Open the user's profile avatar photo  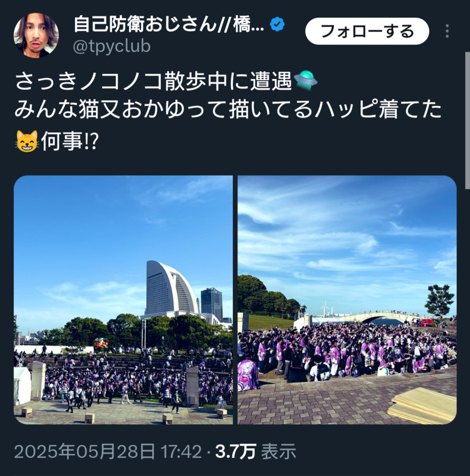click(36, 35)
